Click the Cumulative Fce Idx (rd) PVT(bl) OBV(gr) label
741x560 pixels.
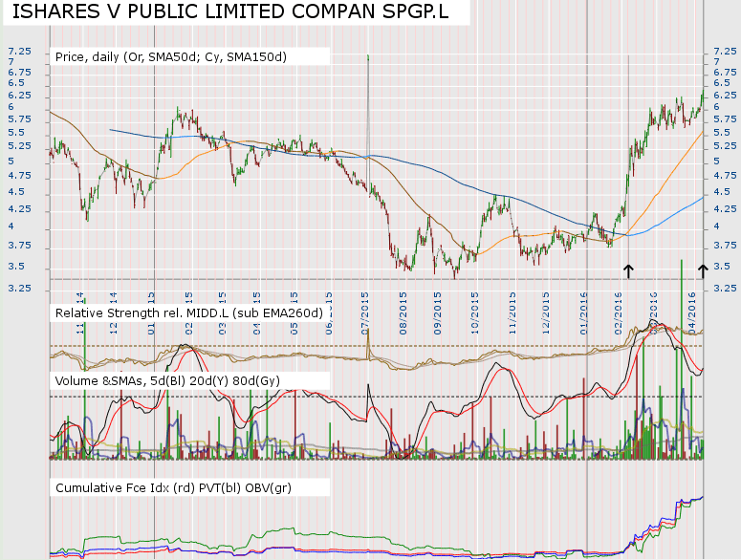pos(173,487)
